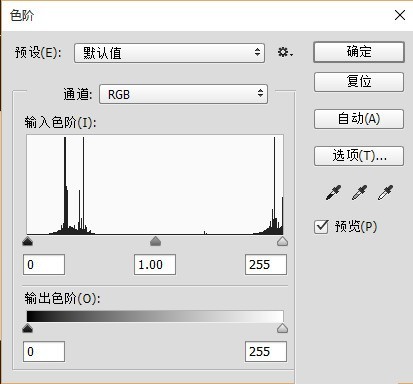Viewport: 413px width, 384px height.
Task: Focus the output highlight field 255
Action: (266, 351)
